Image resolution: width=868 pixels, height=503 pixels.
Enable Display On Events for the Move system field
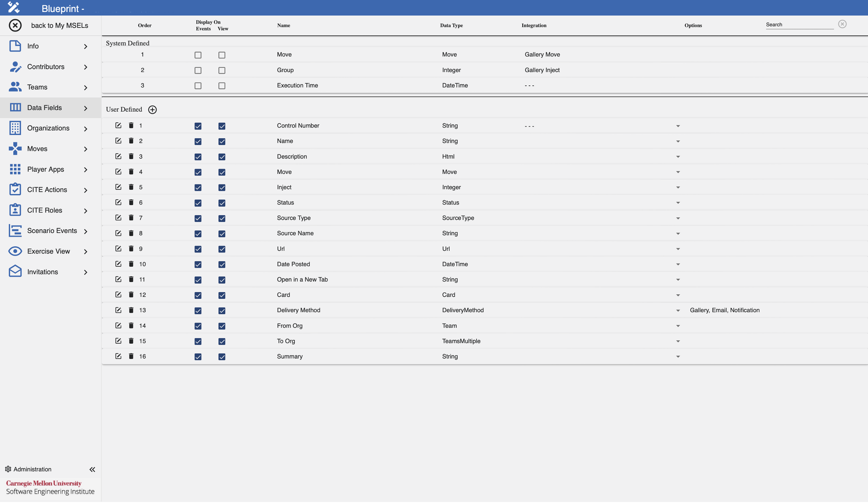198,55
